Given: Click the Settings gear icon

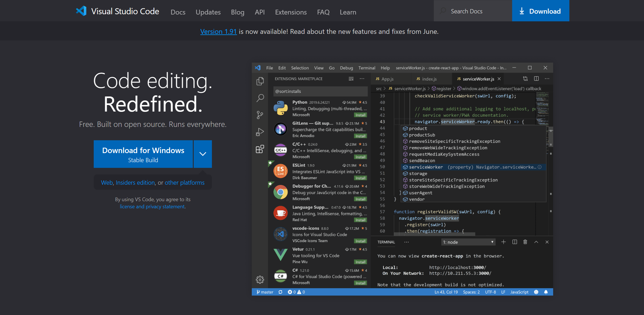Looking at the screenshot, I should coord(260,279).
